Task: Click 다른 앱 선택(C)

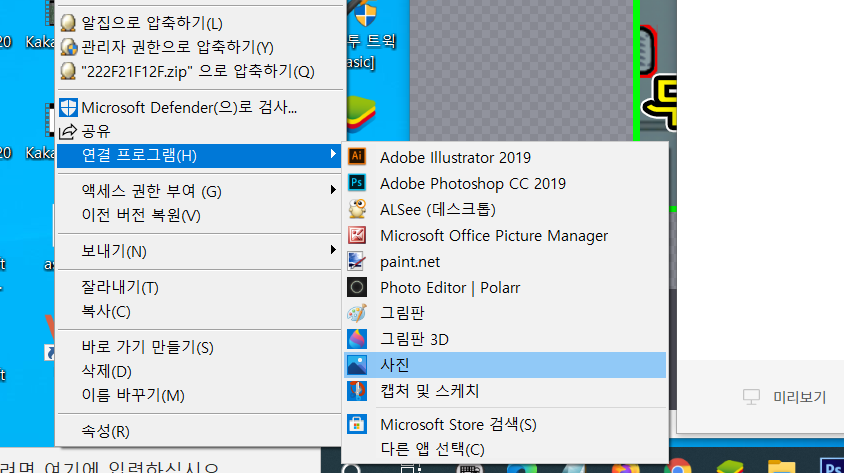Action: click(x=505, y=449)
